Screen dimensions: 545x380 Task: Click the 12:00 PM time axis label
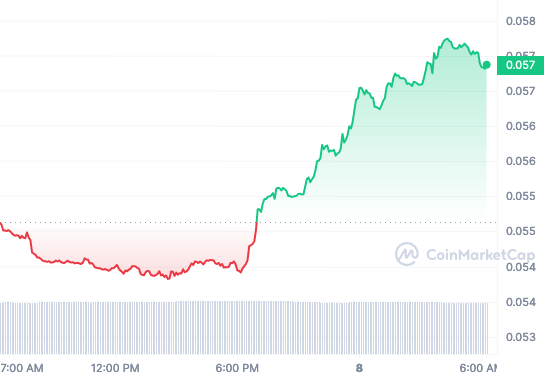tap(115, 368)
